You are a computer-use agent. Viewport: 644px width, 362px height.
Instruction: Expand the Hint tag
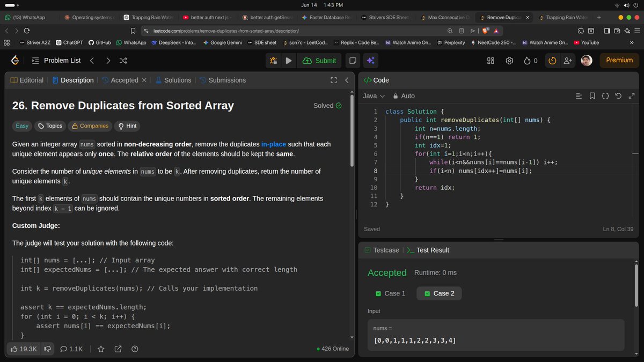[x=127, y=126]
